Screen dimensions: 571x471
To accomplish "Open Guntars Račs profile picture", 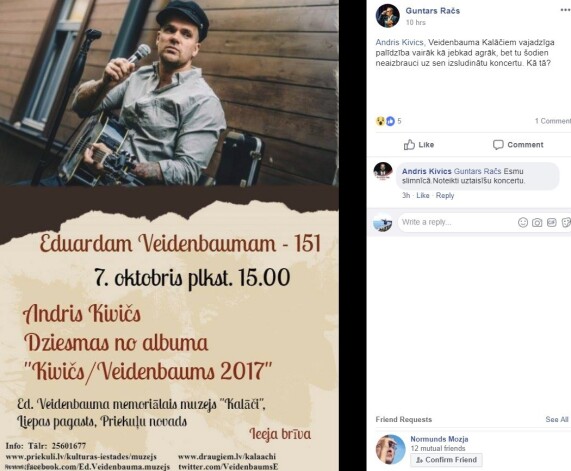I will point(388,16).
